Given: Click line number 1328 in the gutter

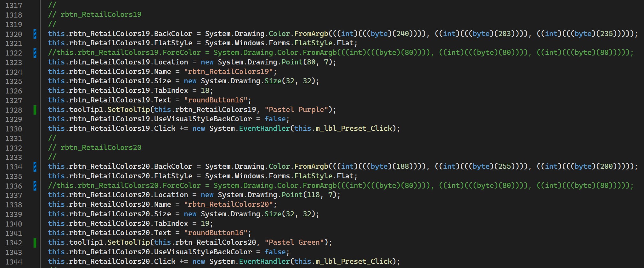Looking at the screenshot, I should point(14,110).
